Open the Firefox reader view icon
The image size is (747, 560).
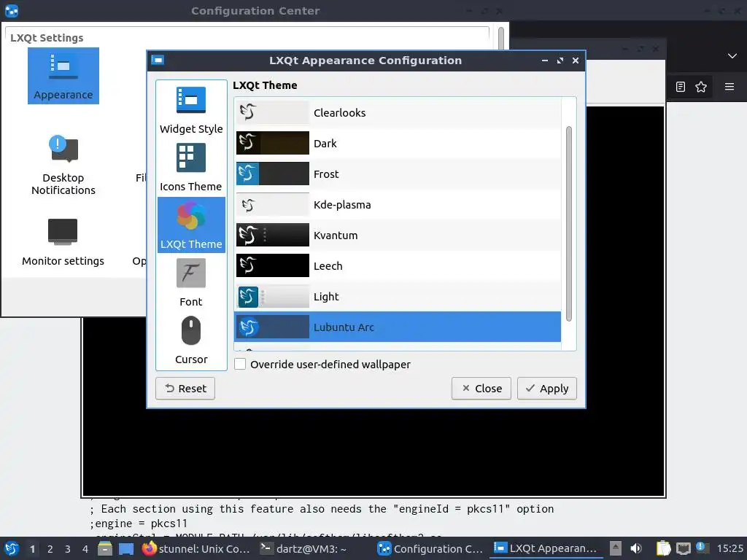pos(681,87)
